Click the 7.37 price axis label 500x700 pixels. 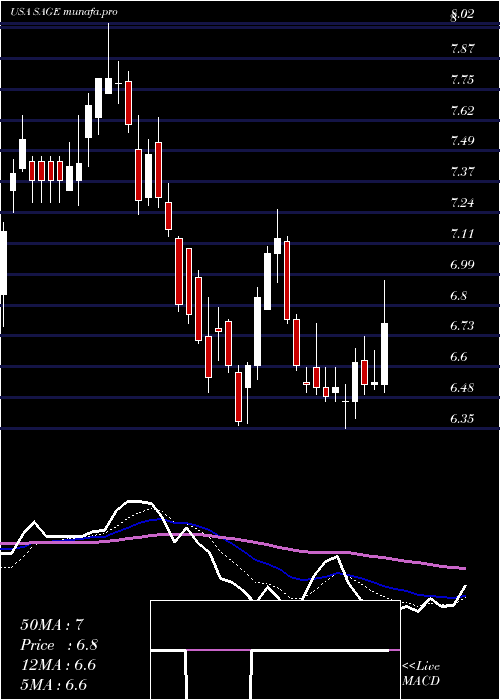(x=462, y=171)
